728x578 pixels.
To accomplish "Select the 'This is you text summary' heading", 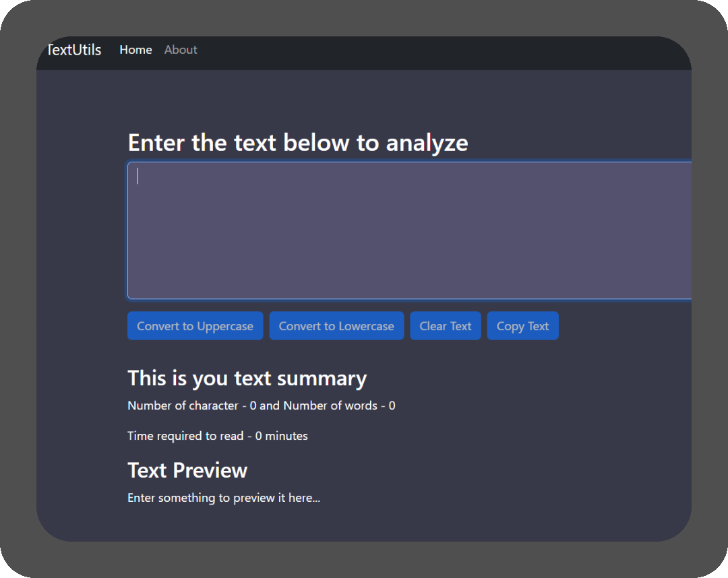I will pos(247,378).
